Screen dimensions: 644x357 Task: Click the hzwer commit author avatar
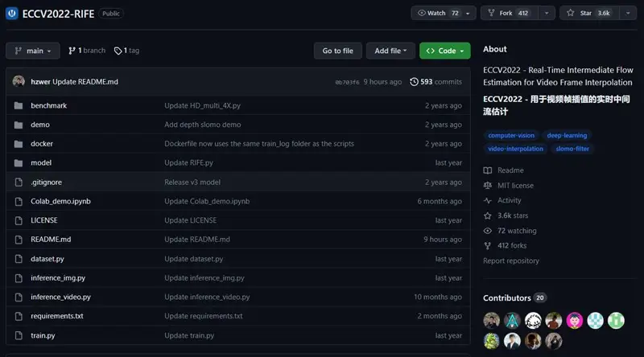pos(19,82)
